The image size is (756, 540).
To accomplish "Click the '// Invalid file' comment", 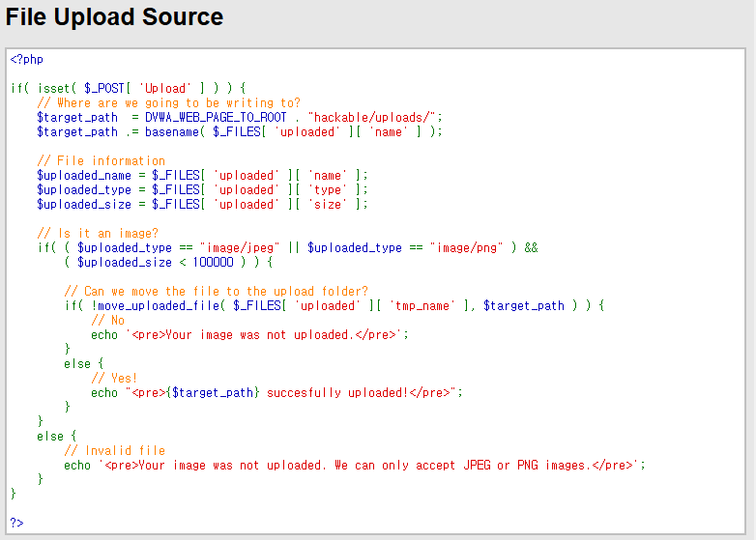I will click(115, 450).
